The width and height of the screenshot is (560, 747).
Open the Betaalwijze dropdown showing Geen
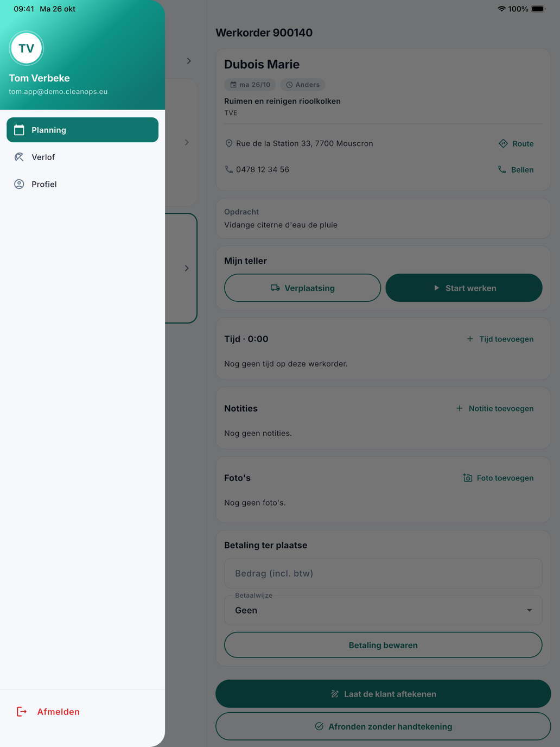383,610
